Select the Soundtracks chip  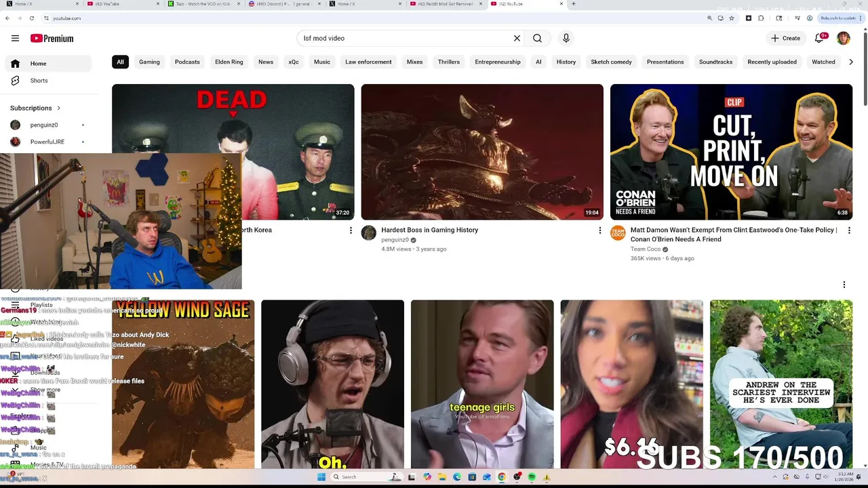(x=716, y=62)
